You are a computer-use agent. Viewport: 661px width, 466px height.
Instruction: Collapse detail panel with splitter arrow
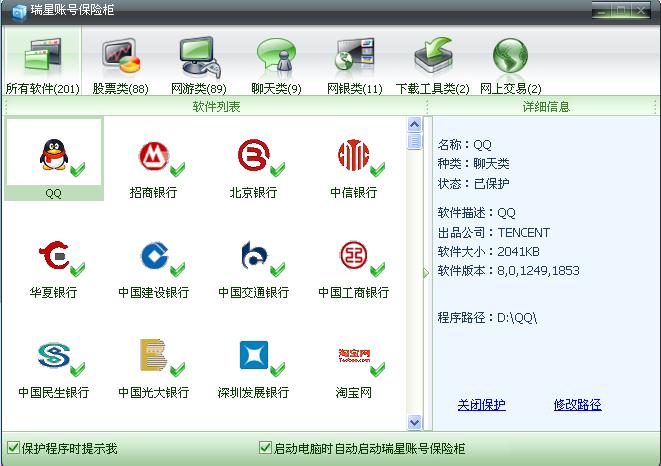[426, 273]
